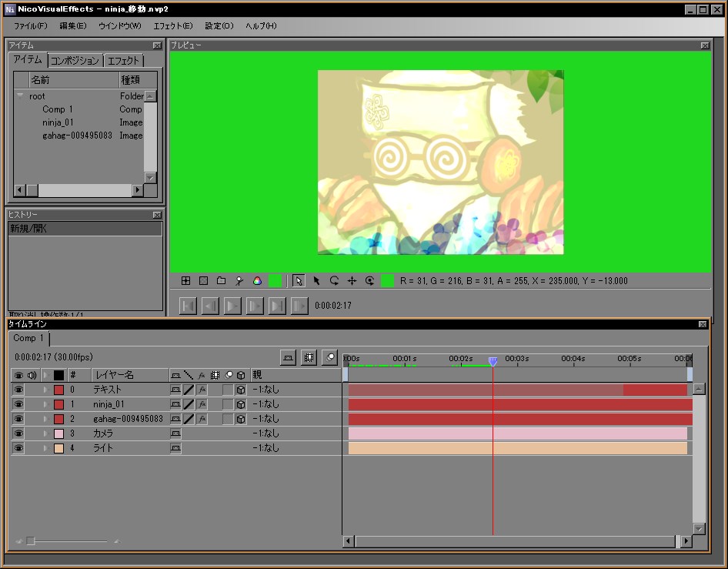Open the ファイル(F) menu
The height and width of the screenshot is (569, 728).
click(x=31, y=26)
